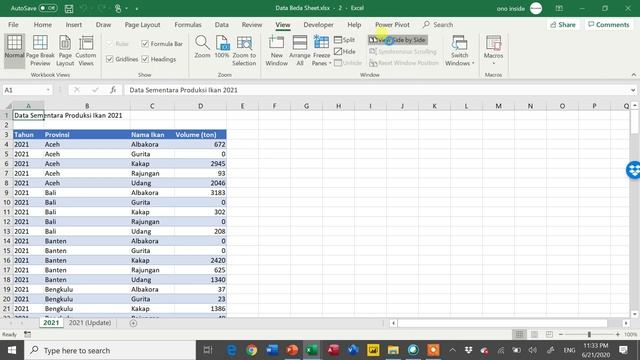This screenshot has width=640, height=360.
Task: Open the Dropbox badge
Action: point(633,170)
